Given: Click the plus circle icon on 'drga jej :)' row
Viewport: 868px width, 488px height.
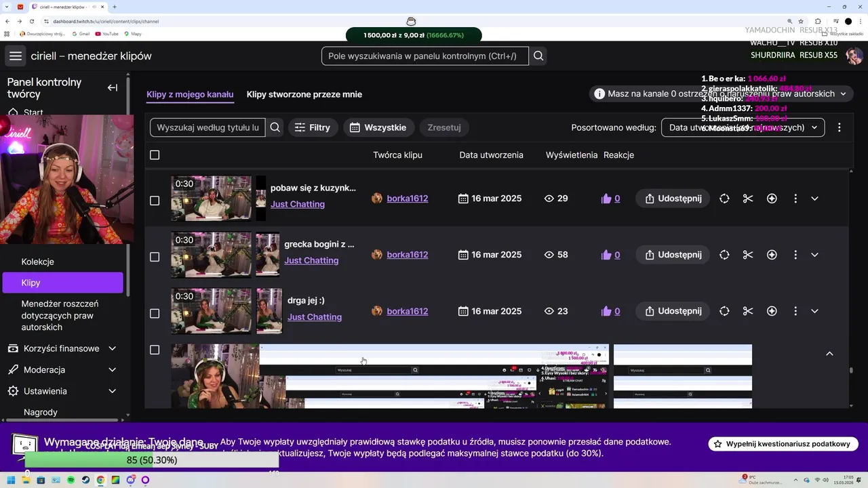Looking at the screenshot, I should click(772, 311).
